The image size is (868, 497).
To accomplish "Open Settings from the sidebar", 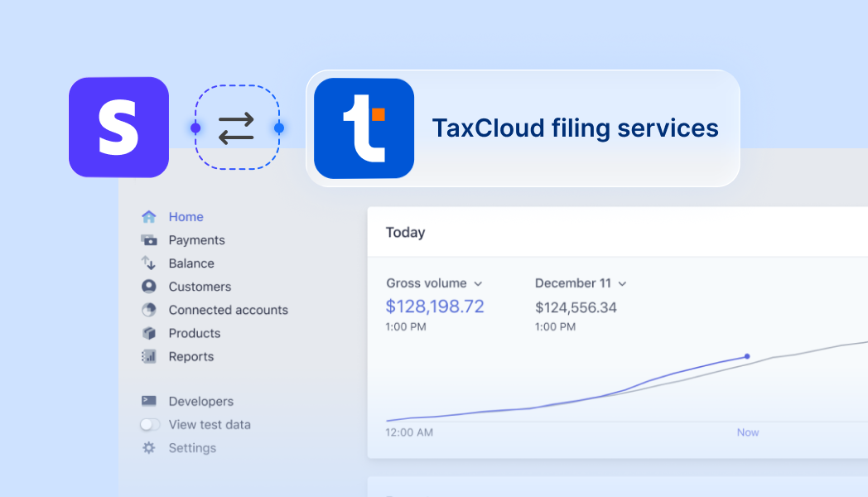I will [x=192, y=447].
